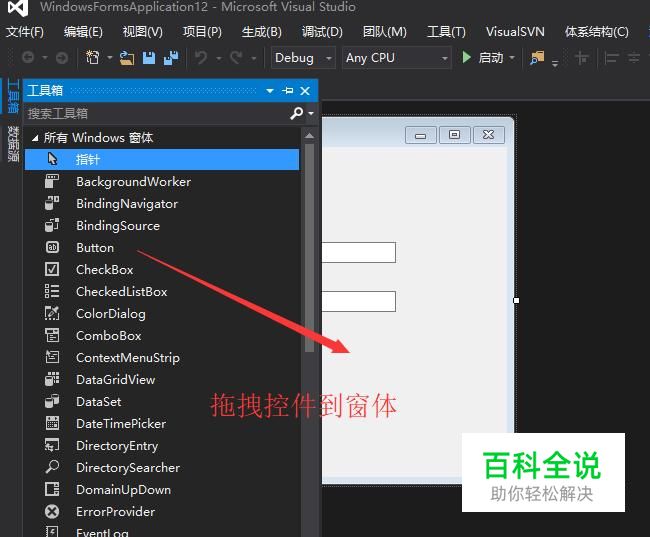Switch to the 工具箱 side tab
Viewport: 650px width, 537px height.
13,96
